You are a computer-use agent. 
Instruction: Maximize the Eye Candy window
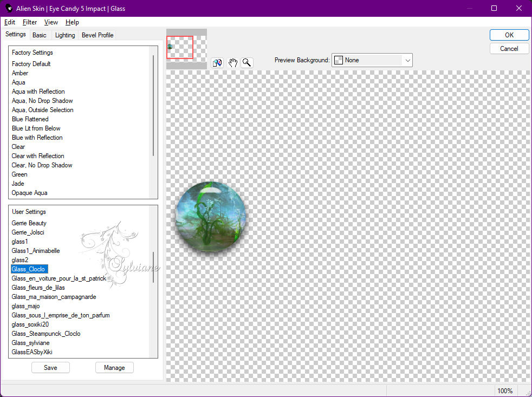point(494,8)
